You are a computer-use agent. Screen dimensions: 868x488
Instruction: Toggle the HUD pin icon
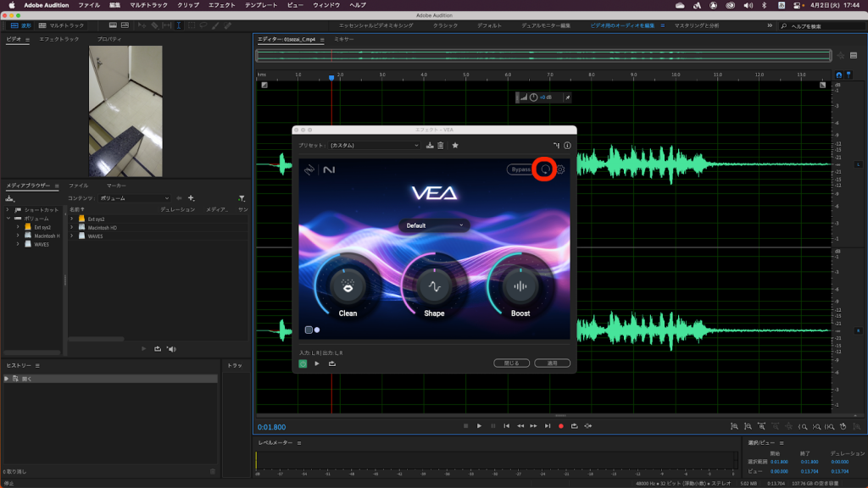(567, 97)
